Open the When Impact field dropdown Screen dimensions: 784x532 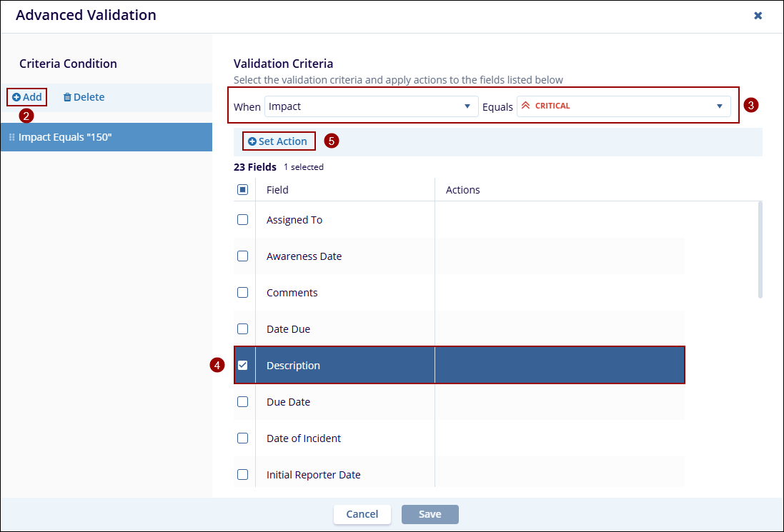[371, 106]
